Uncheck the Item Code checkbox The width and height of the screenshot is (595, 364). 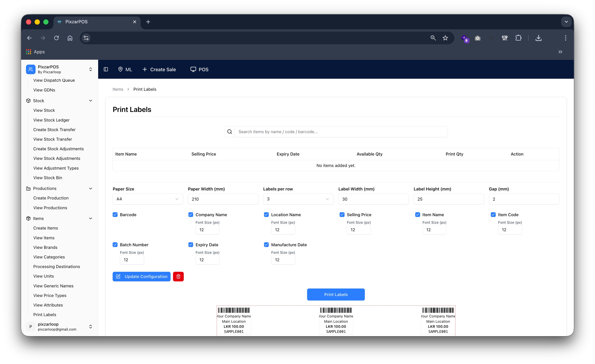coord(493,214)
